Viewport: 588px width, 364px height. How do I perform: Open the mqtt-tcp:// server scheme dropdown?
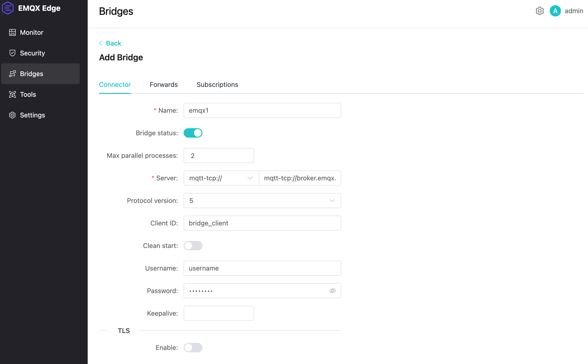click(221, 178)
